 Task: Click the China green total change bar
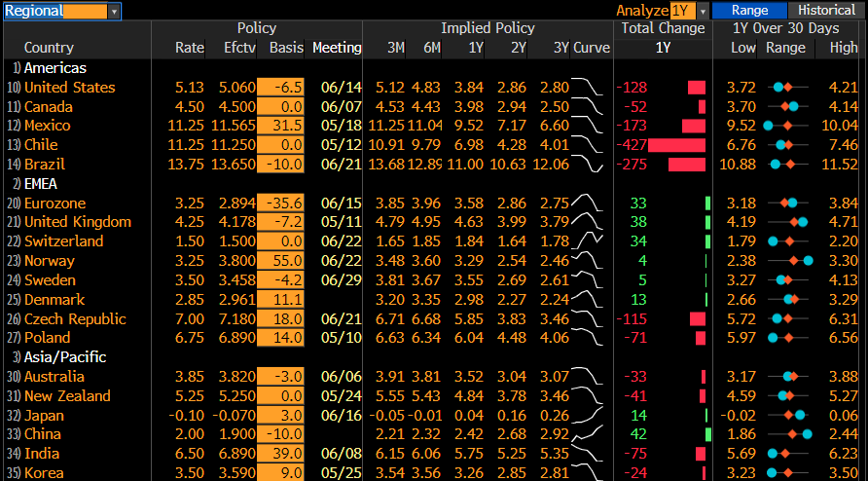[708, 434]
